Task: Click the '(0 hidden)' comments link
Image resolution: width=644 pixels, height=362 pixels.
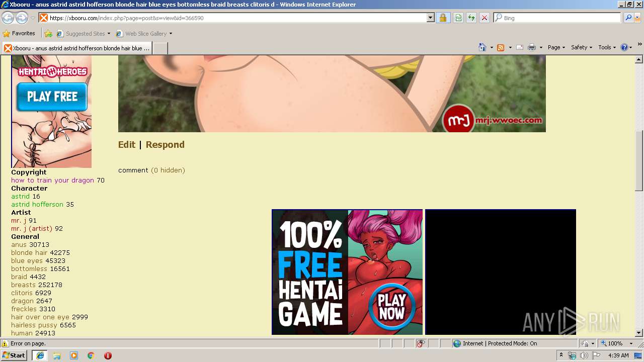Action: 168,170
